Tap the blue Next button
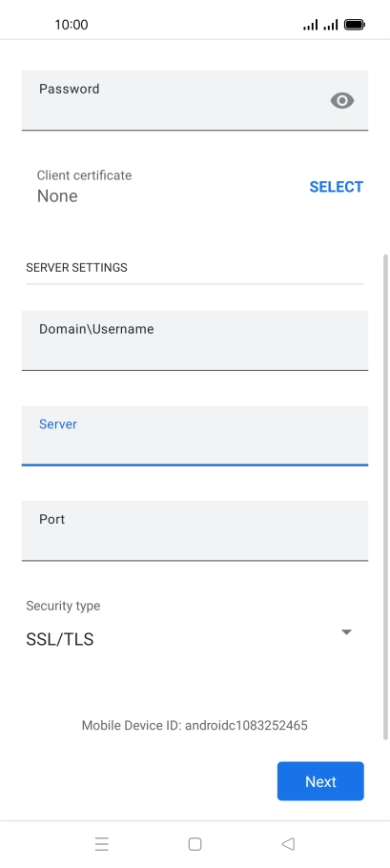The width and height of the screenshot is (390, 868). (320, 781)
